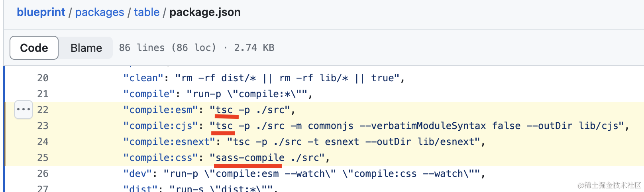The image size is (644, 192).
Task: Click the sass-compile command text
Action: (x=250, y=158)
